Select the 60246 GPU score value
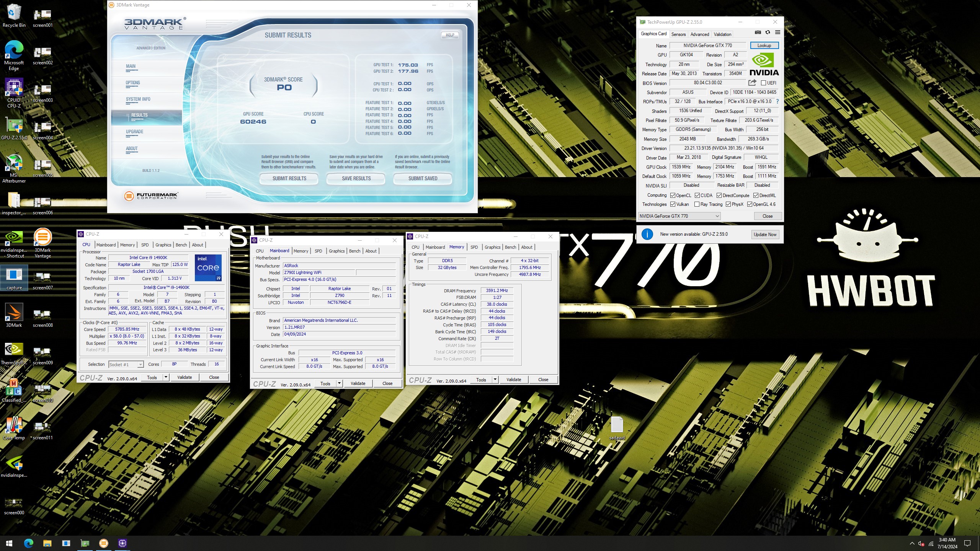 click(253, 122)
